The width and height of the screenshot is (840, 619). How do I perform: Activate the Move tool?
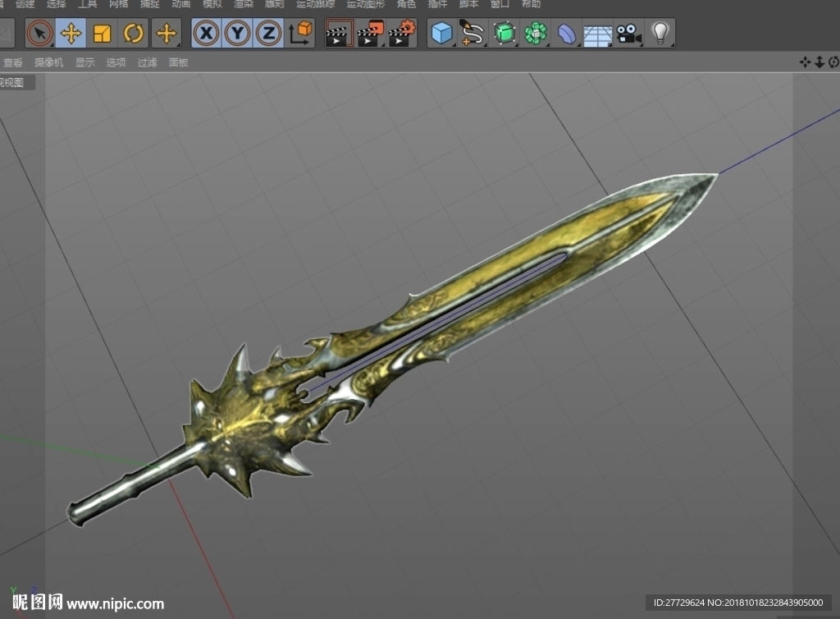pos(71,33)
